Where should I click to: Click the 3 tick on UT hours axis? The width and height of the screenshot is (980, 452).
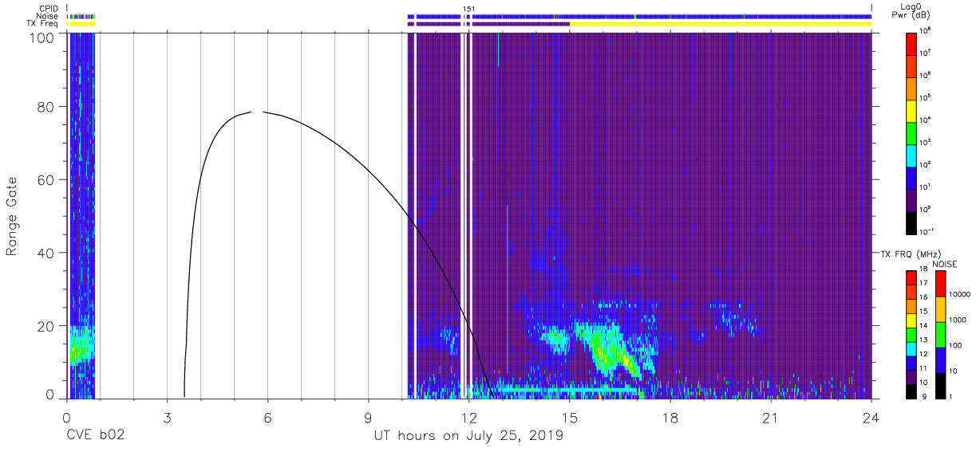(167, 417)
